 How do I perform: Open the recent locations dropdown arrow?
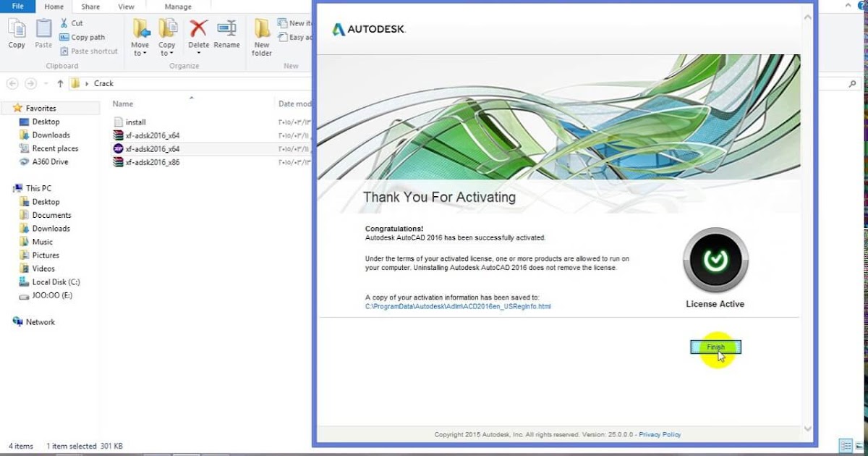click(x=46, y=84)
